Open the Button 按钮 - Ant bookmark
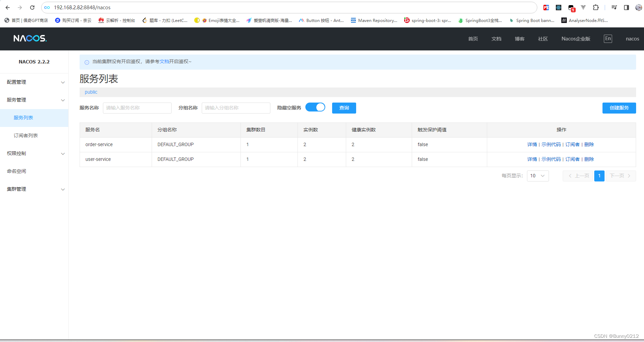The image size is (644, 342). [321, 21]
